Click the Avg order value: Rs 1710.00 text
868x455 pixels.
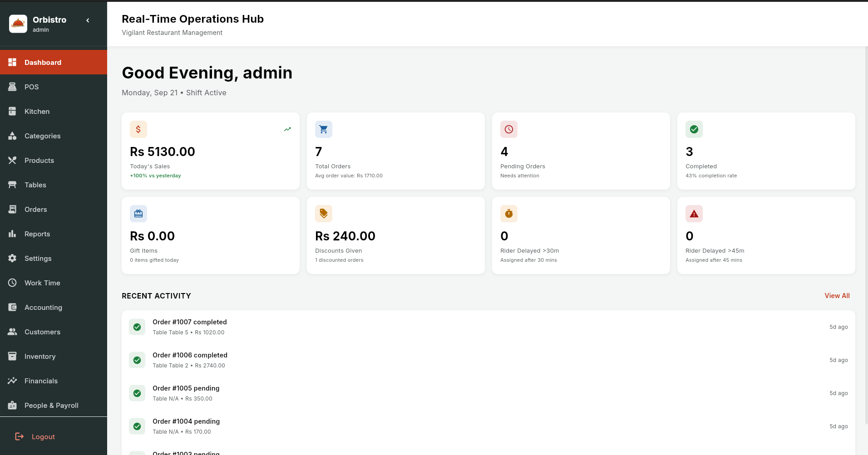tap(349, 176)
